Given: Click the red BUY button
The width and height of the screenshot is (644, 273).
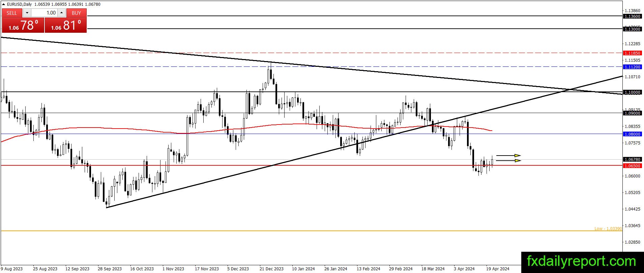Looking at the screenshot, I should click(x=77, y=13).
